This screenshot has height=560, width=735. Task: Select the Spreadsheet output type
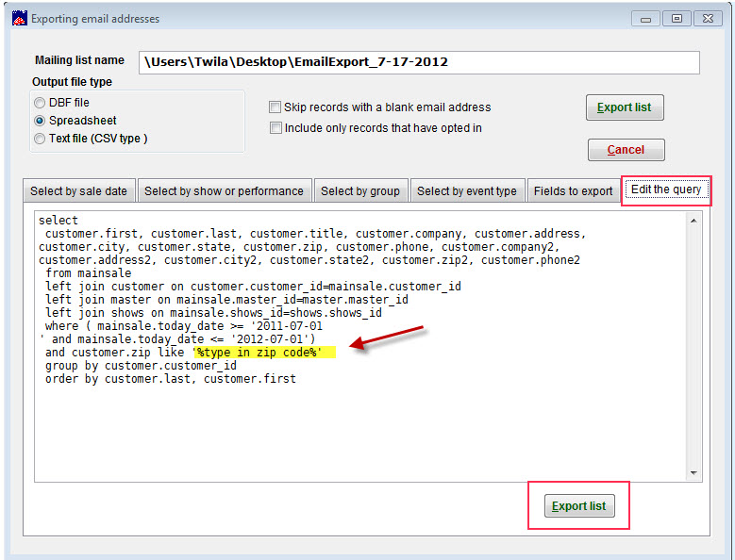click(40, 121)
